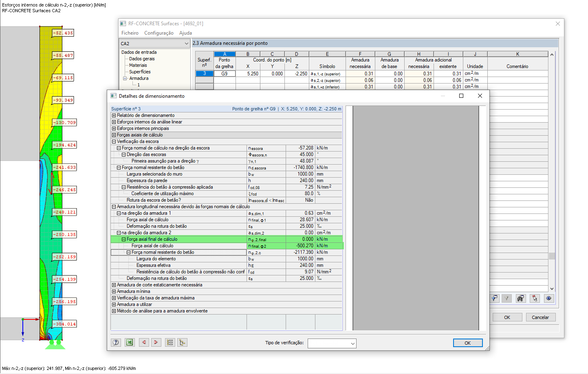Expand Verificação da taxa de armadura máxima
This screenshot has width=588, height=374.
pyautogui.click(x=114, y=298)
